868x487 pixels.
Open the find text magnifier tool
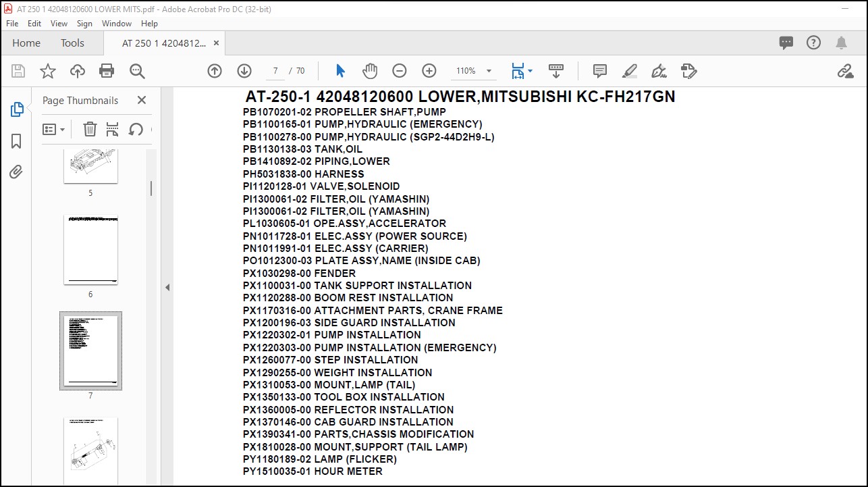point(137,71)
